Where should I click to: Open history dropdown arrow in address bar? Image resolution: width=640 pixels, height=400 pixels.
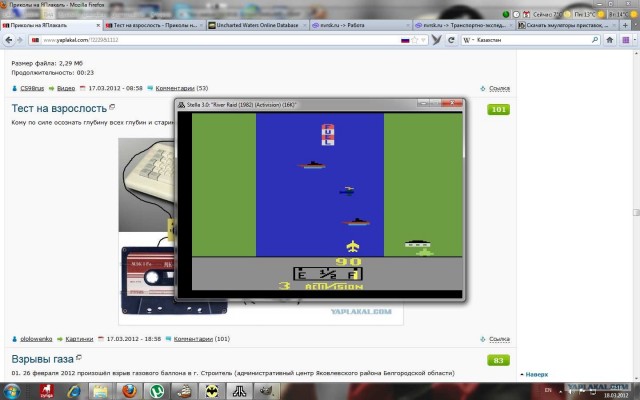423,40
